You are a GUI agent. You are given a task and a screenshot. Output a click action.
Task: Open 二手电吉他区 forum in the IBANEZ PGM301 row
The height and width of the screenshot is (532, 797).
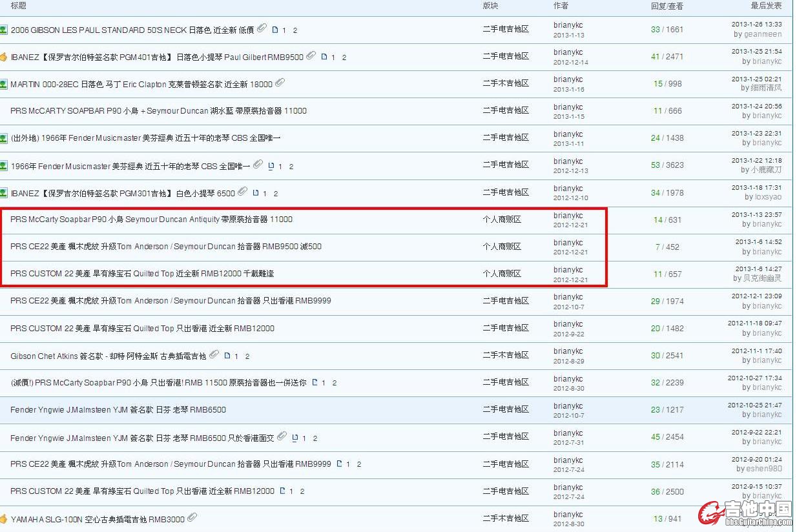tap(506, 192)
